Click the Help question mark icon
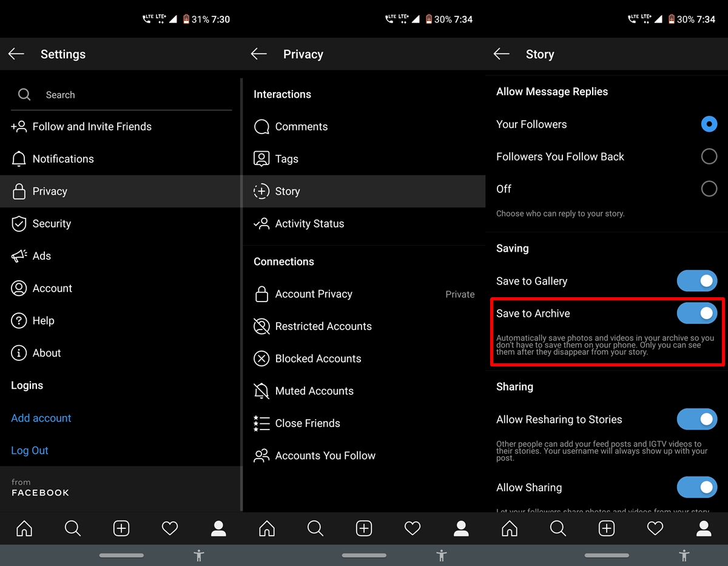Image resolution: width=728 pixels, height=566 pixels. coord(19,321)
